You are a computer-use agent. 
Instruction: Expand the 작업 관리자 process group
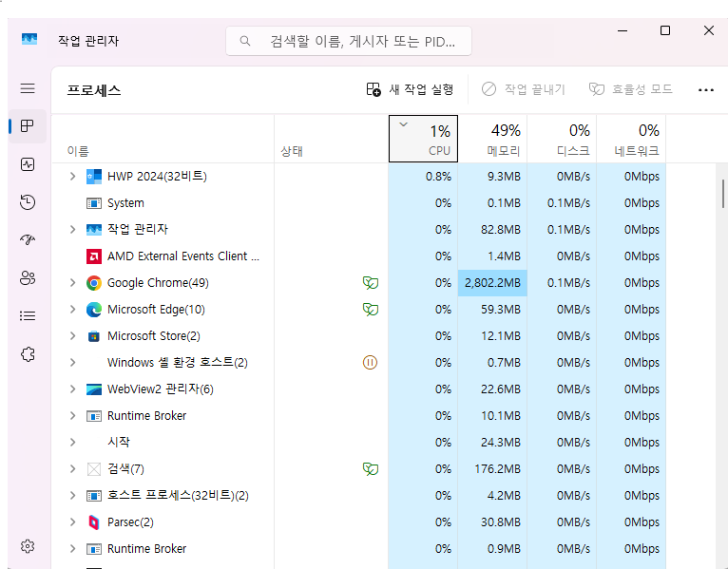point(72,229)
